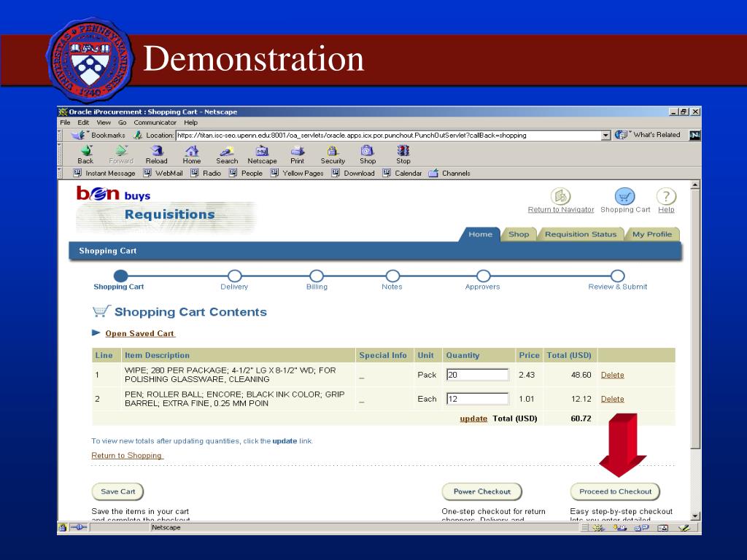Viewport: 747px width, 560px height.
Task: Click the Power Checkout button
Action: click(x=482, y=491)
